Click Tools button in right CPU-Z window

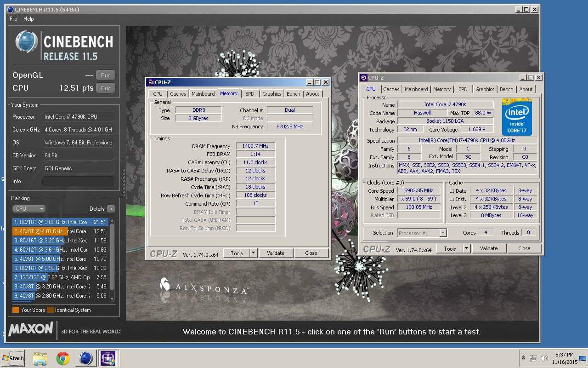coord(450,248)
